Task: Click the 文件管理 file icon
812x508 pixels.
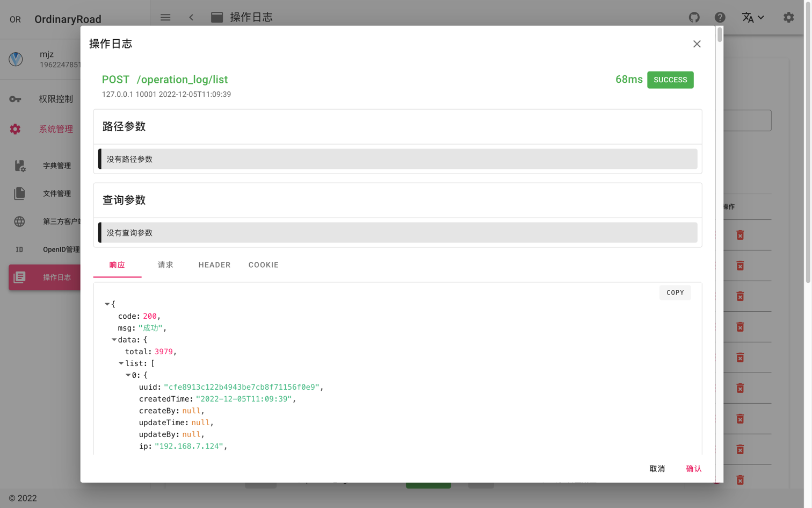Action: point(19,194)
